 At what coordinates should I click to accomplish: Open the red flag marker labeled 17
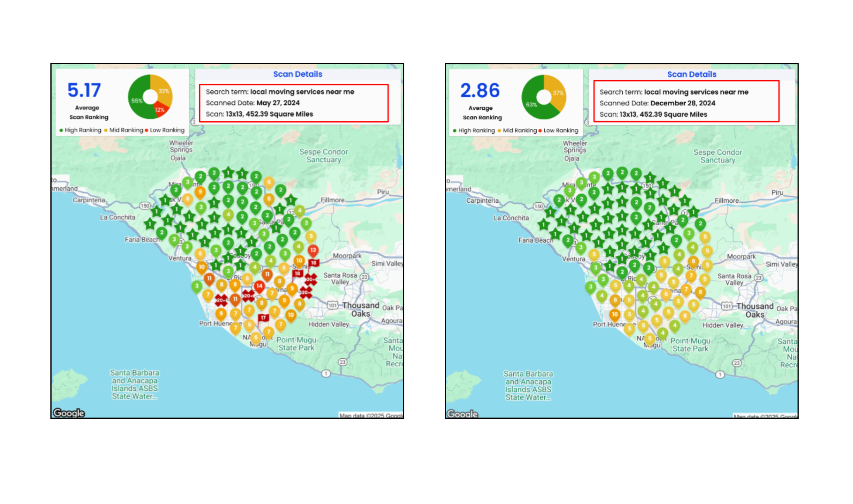coord(263,318)
